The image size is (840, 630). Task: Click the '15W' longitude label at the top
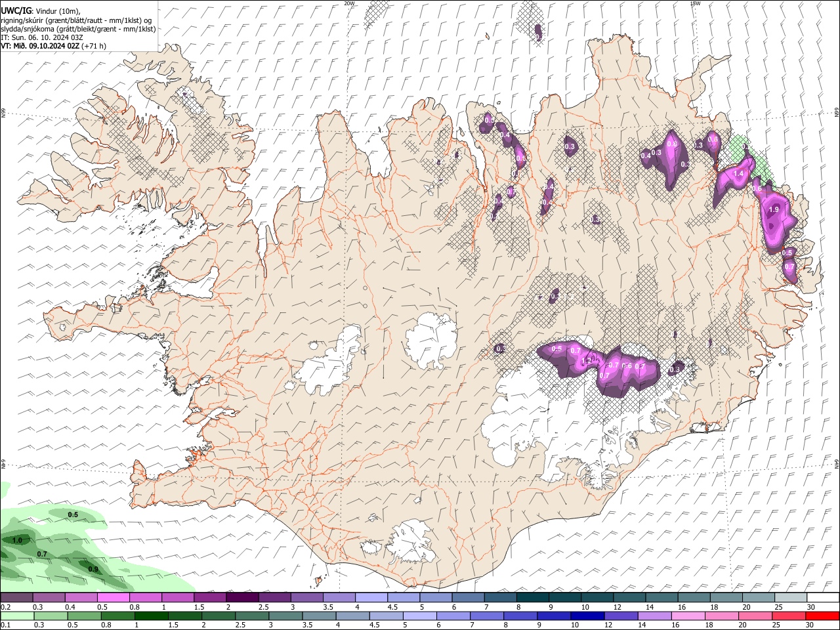coord(695,3)
